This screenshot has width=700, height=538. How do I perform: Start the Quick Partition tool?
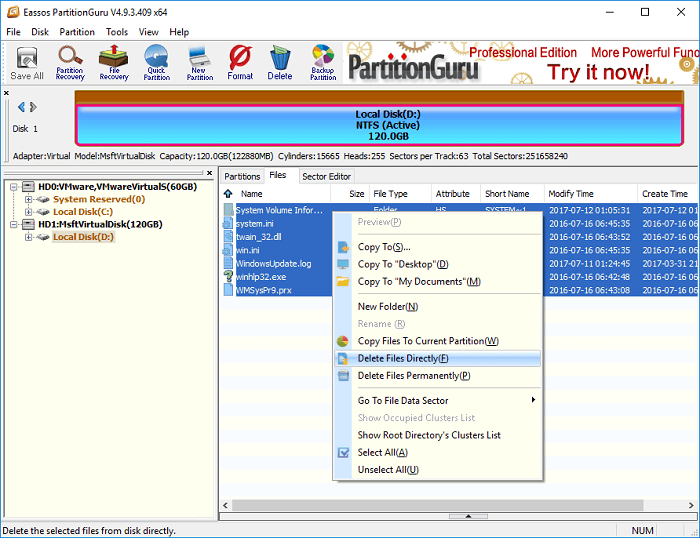(x=157, y=63)
